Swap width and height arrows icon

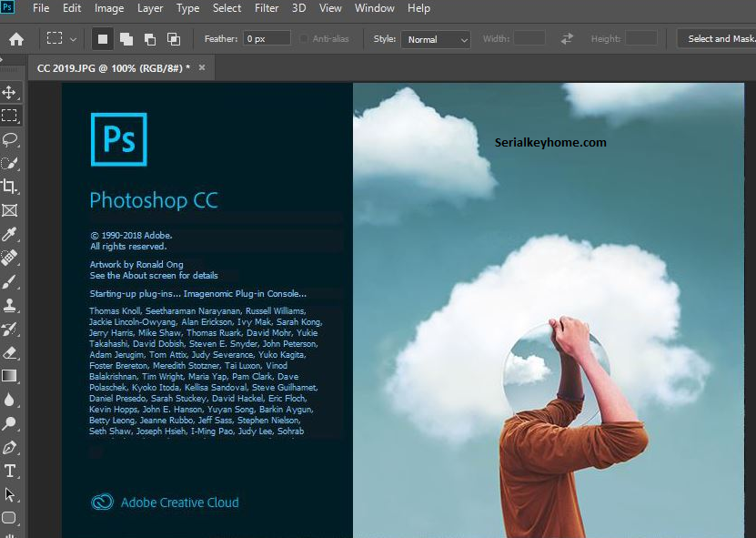tap(567, 38)
